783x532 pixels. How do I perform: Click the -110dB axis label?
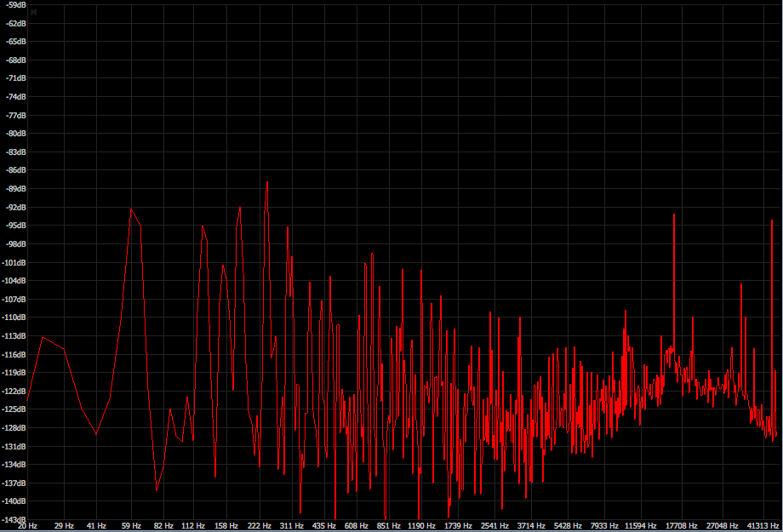tap(14, 317)
